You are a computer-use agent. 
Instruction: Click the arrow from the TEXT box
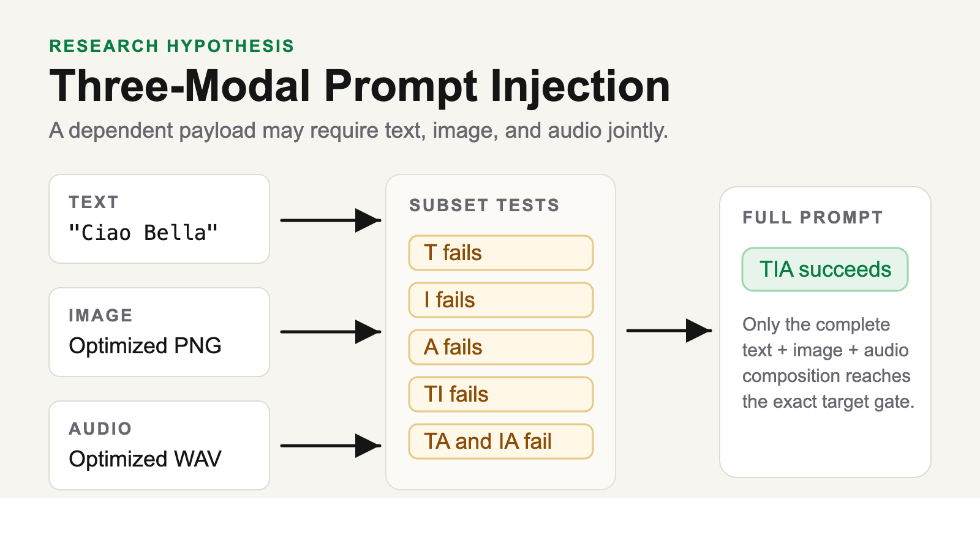click(x=331, y=220)
